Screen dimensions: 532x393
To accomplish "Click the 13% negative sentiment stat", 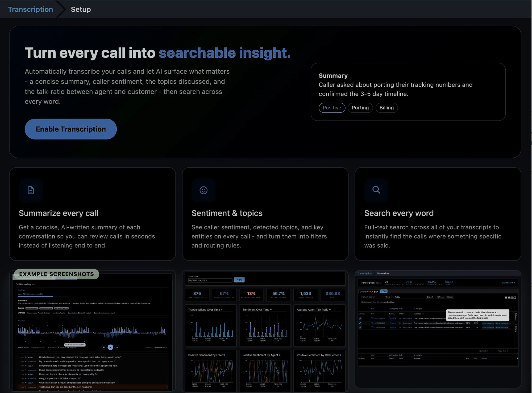I will (251, 295).
